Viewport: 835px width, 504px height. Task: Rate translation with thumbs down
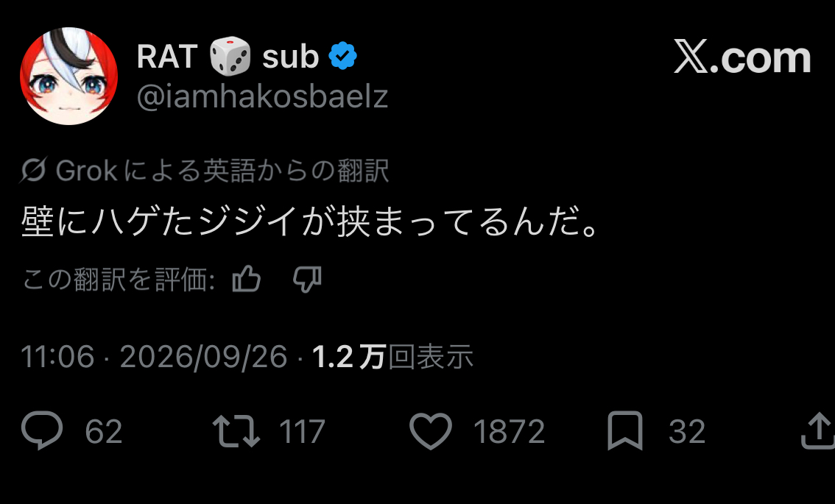307,280
